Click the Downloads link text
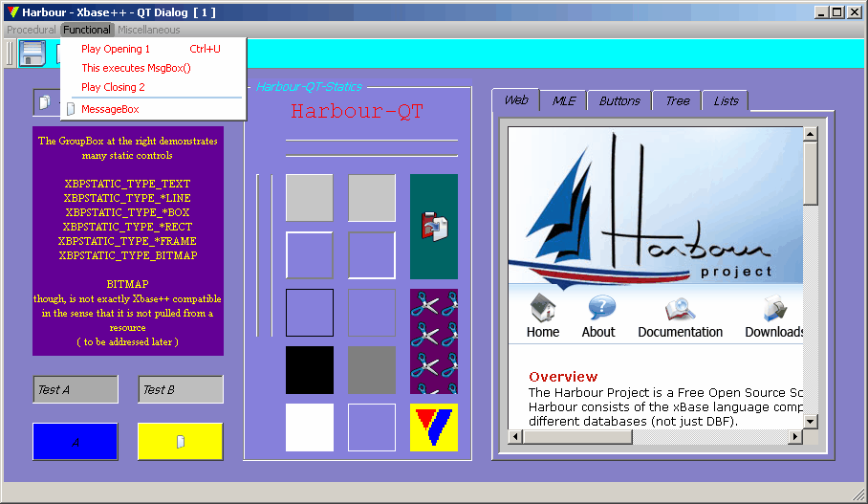 pyautogui.click(x=774, y=332)
